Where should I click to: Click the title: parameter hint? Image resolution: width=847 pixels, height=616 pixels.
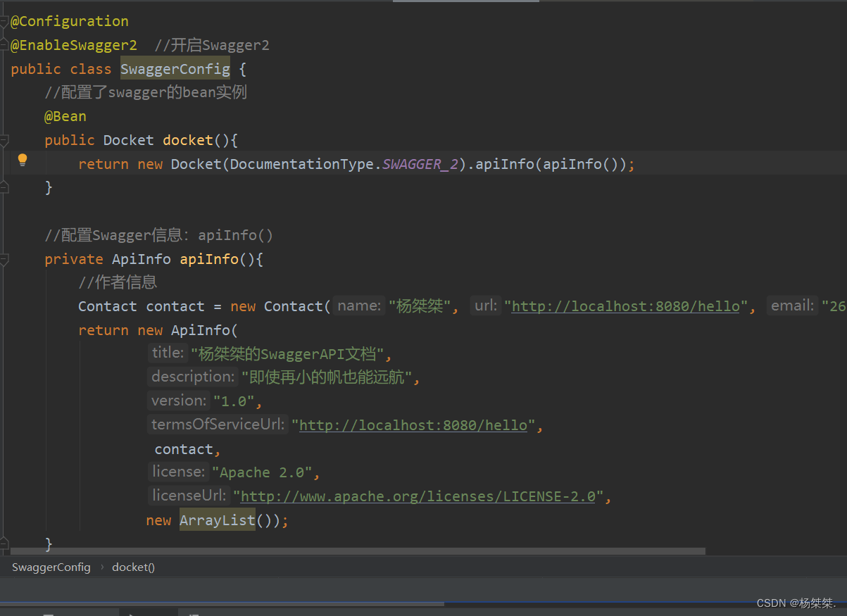tap(168, 353)
